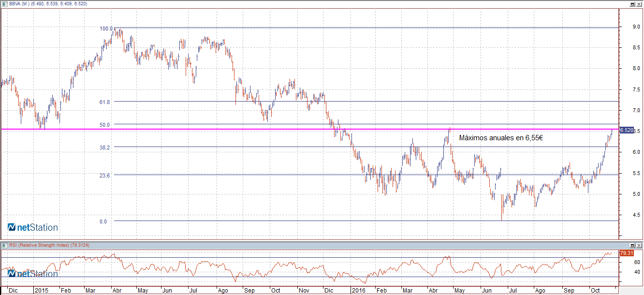Click the RSI panel icon

pyautogui.click(x=5, y=245)
